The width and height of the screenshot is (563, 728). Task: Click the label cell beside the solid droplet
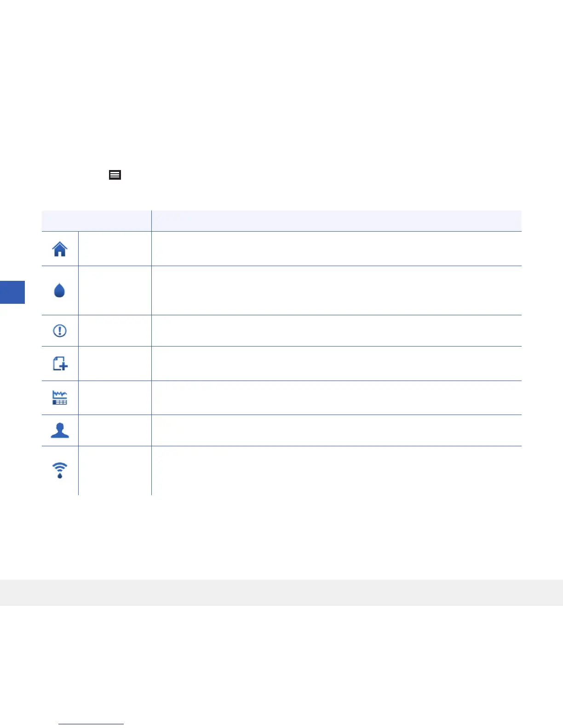pos(115,290)
